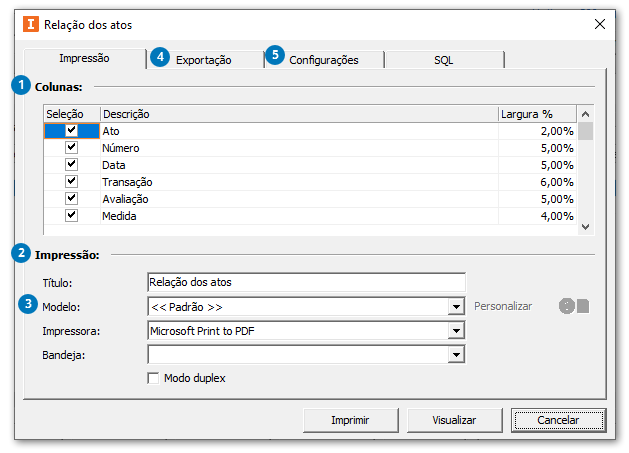Click the gray document icon next to Personalizar

583,306
